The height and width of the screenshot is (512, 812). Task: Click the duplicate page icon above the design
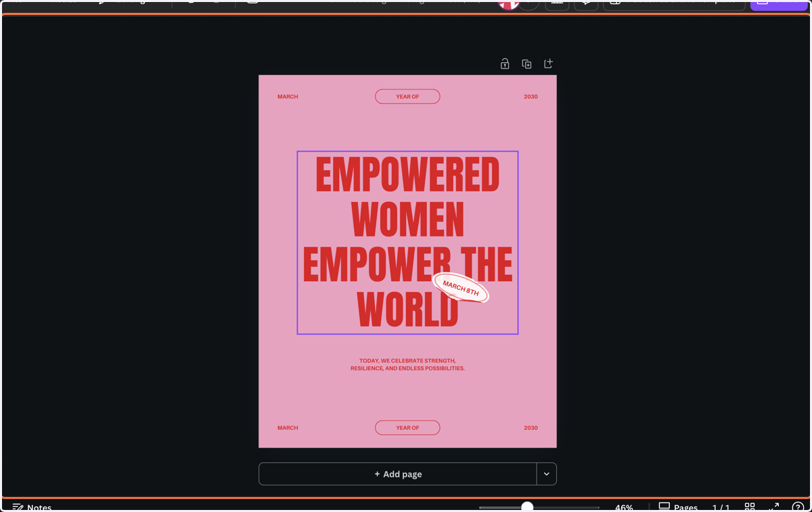point(526,64)
